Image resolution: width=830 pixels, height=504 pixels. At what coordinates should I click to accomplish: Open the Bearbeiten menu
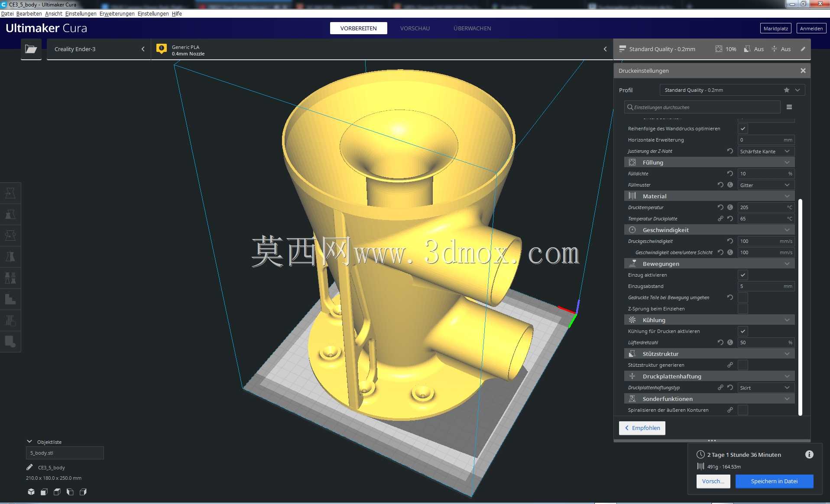[29, 14]
